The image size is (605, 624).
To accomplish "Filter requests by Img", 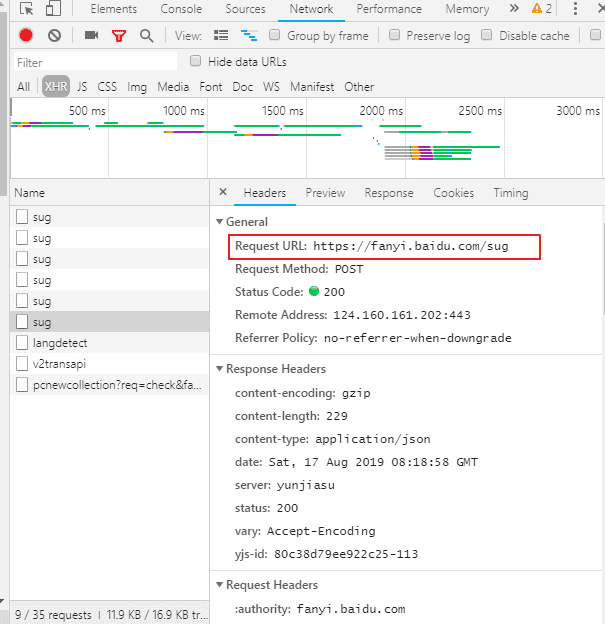I will tap(137, 87).
